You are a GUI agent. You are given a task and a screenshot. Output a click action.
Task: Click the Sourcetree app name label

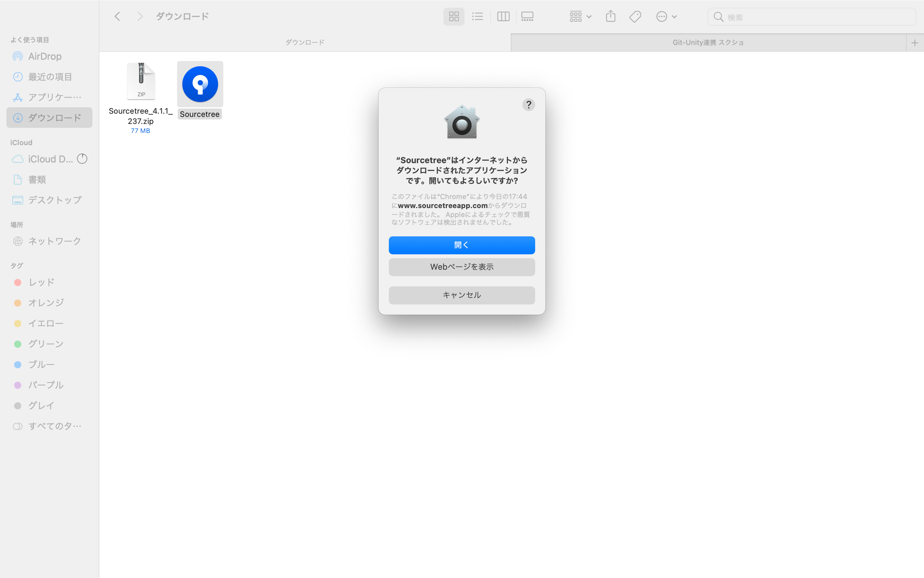200,114
